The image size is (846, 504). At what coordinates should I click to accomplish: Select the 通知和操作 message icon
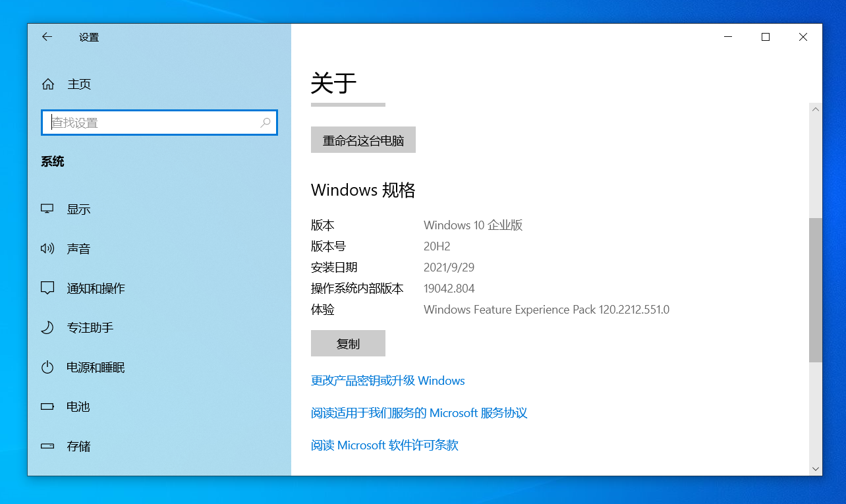click(47, 288)
